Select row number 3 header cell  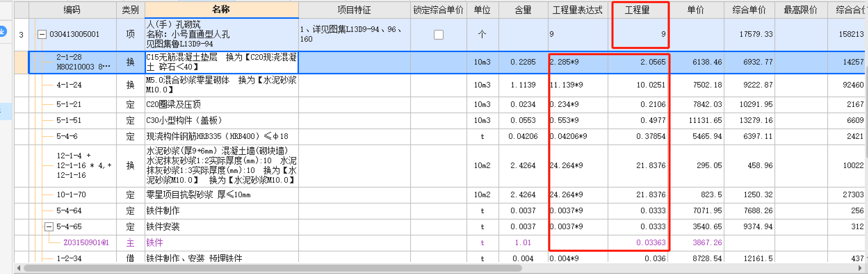pos(21,35)
